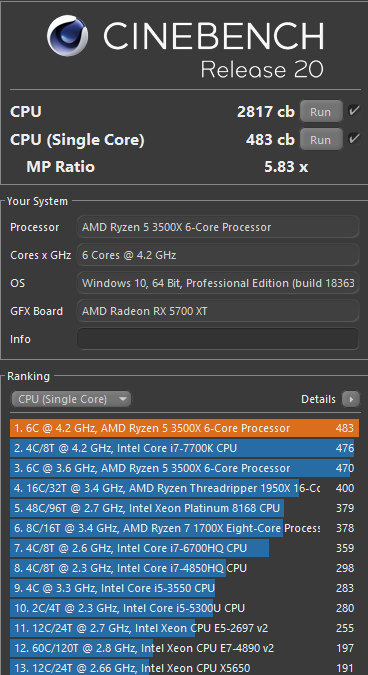Expand ranking Details with arrow button
Viewport: 368px width, 675px height.
[x=351, y=399]
